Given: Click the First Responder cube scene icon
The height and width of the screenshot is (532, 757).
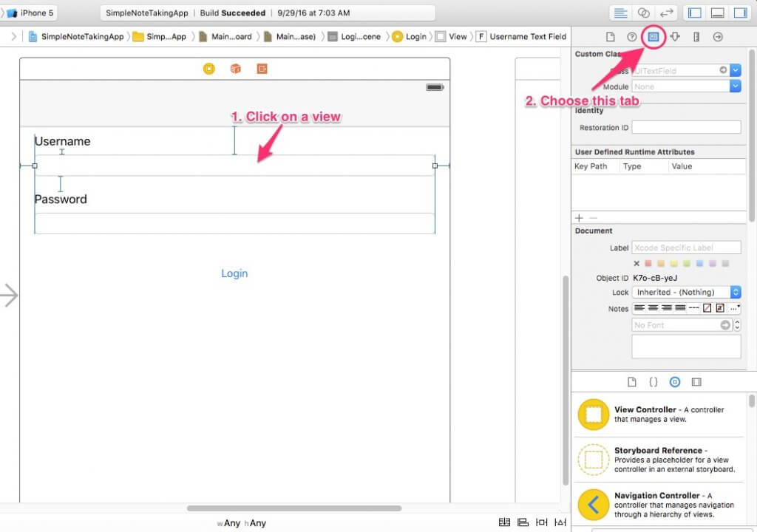Looking at the screenshot, I should [x=235, y=69].
